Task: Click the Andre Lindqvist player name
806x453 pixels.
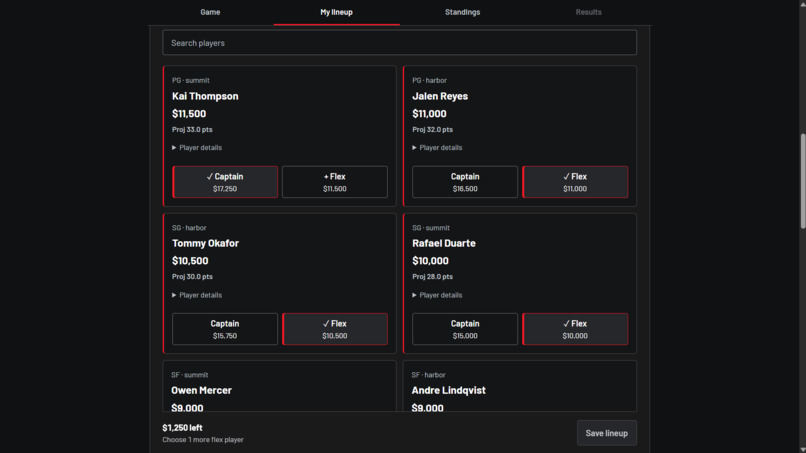Action: (448, 390)
